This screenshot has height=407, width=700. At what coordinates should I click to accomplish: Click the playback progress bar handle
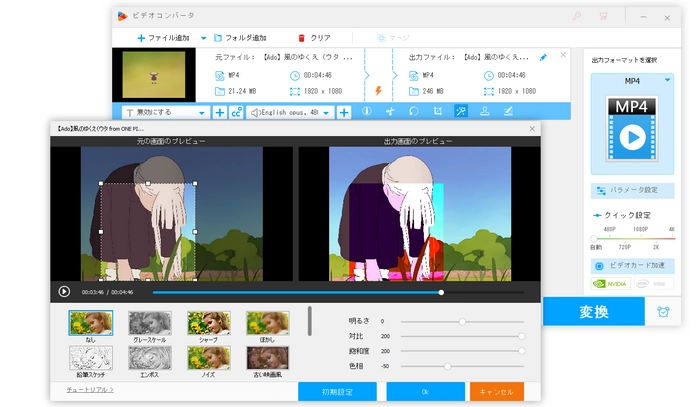click(441, 292)
